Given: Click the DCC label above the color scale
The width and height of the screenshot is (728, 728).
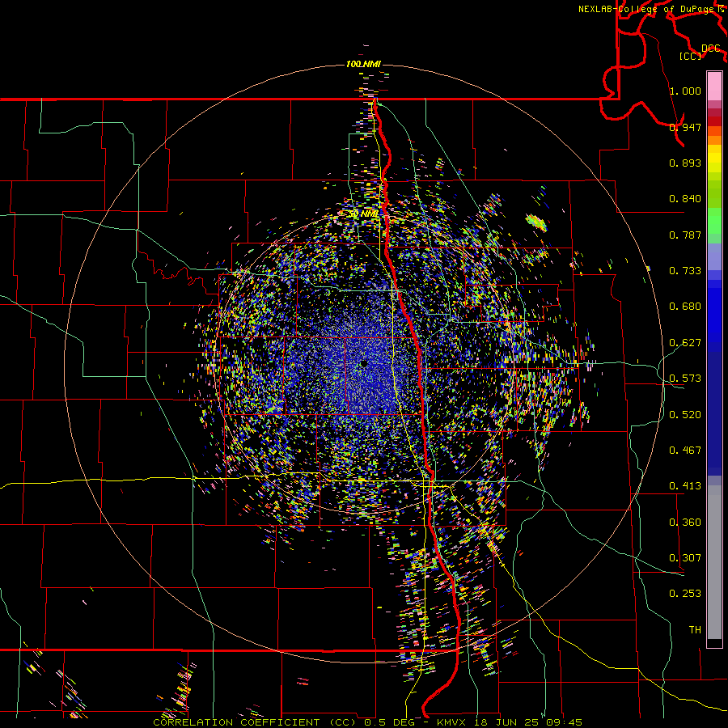Looking at the screenshot, I should (x=710, y=49).
